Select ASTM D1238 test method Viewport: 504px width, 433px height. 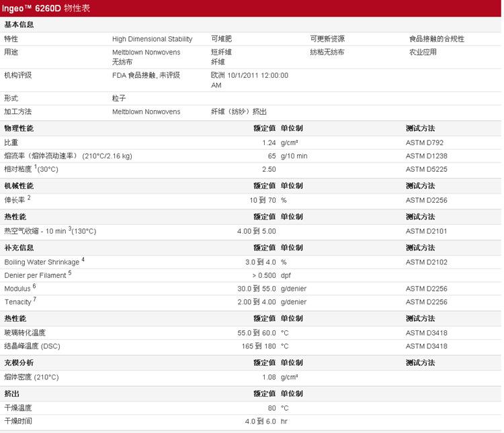426,156
